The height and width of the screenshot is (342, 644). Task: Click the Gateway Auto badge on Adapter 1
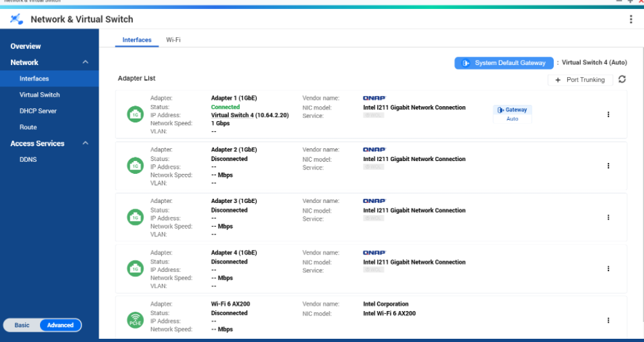click(512, 114)
